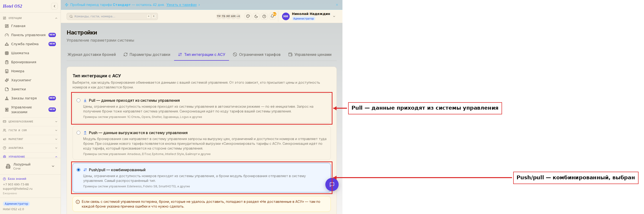Click the ТМ team member avatar
The width and height of the screenshot is (644, 214).
(219, 16)
